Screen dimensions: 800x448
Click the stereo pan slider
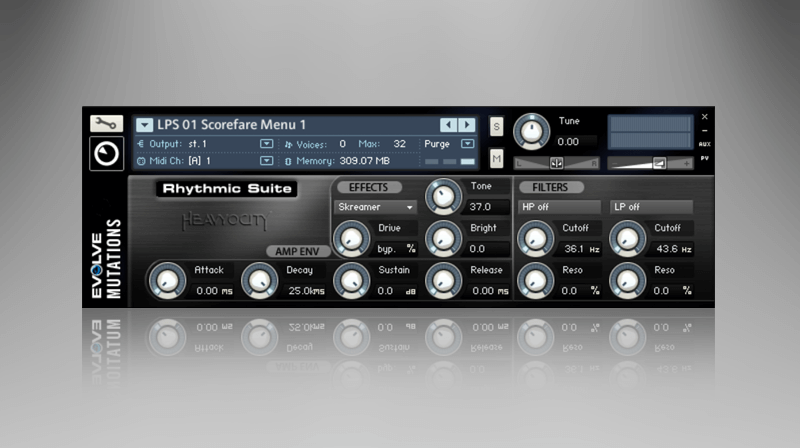(x=557, y=163)
